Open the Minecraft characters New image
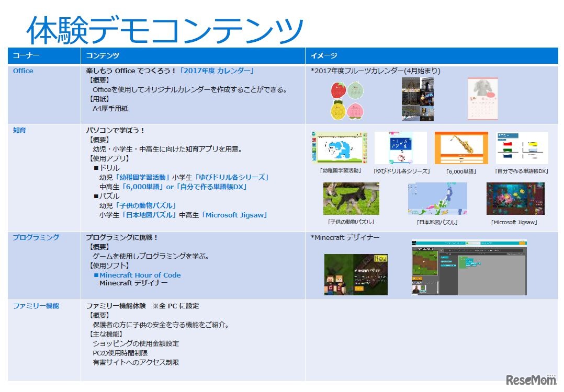This screenshot has width=564, height=392. [x=356, y=274]
